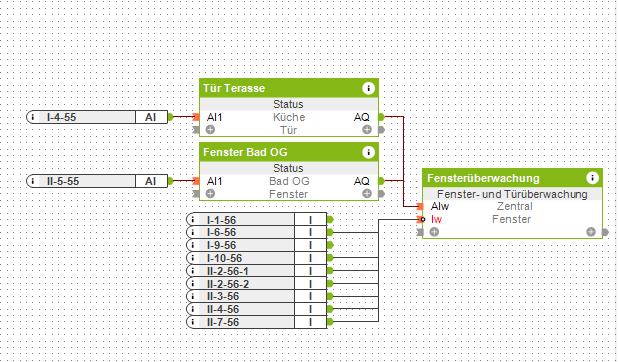618x362 pixels.
Task: Select the Tür Terasse block title
Action: tap(234, 88)
